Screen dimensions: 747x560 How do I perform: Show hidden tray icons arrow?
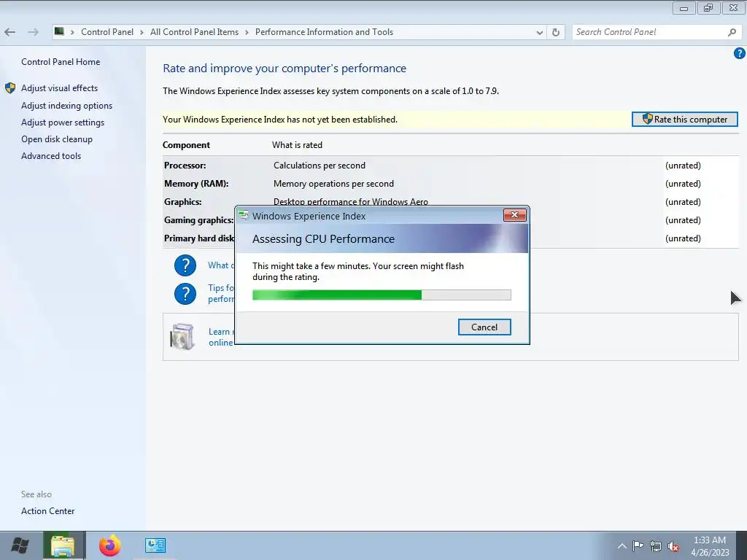tap(622, 545)
